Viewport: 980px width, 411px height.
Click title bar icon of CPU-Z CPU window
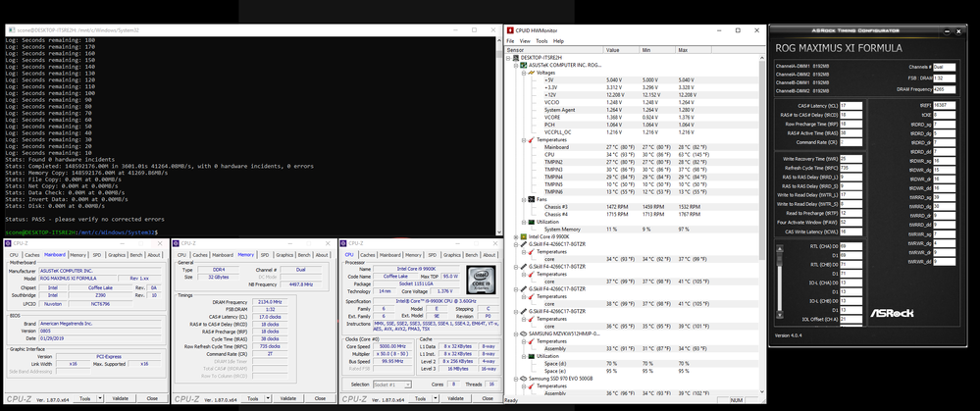(x=343, y=243)
